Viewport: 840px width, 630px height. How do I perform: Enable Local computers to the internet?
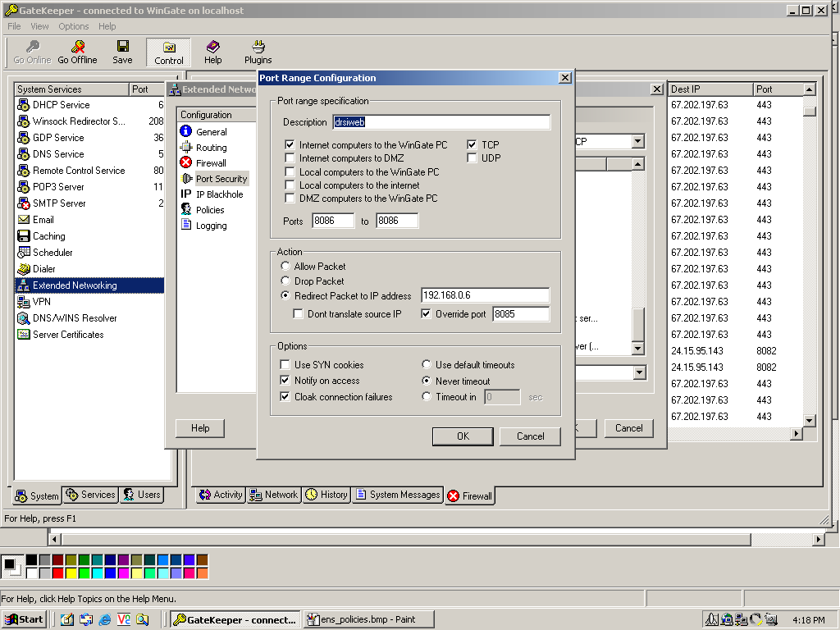pos(290,185)
